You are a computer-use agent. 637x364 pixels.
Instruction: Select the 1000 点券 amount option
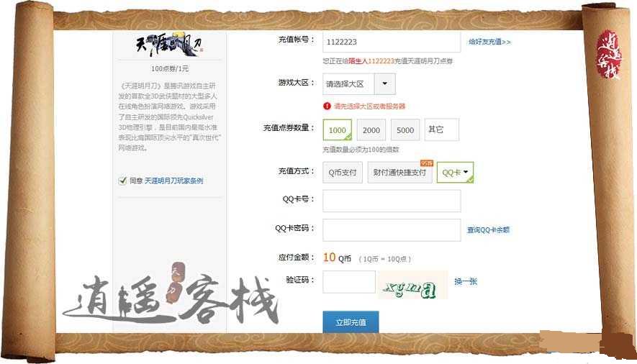coord(338,130)
